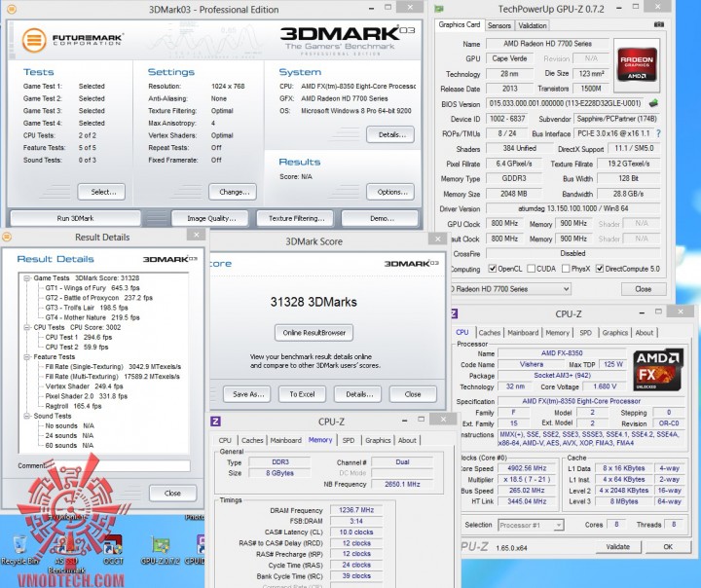Open the SPD tab in the CPU-Z memory window

tap(349, 440)
